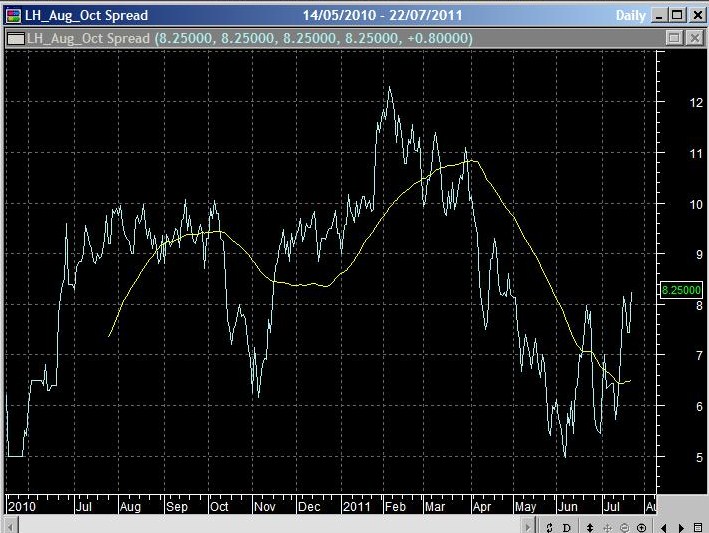The height and width of the screenshot is (533, 709).
Task: Click the vertical double-arrow scale icon
Action: [x=590, y=527]
